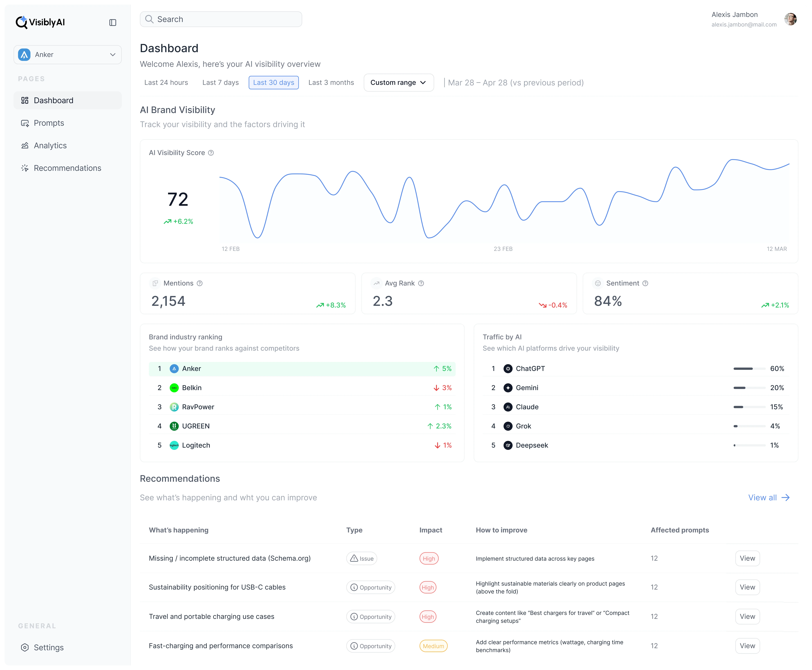Click the Affected prompts column header
This screenshot has width=812, height=670.
tap(680, 530)
